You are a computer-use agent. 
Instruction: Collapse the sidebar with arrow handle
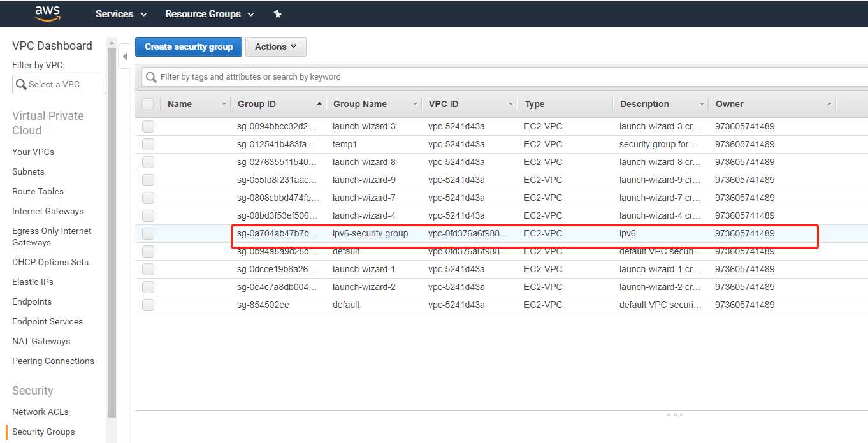click(x=125, y=57)
